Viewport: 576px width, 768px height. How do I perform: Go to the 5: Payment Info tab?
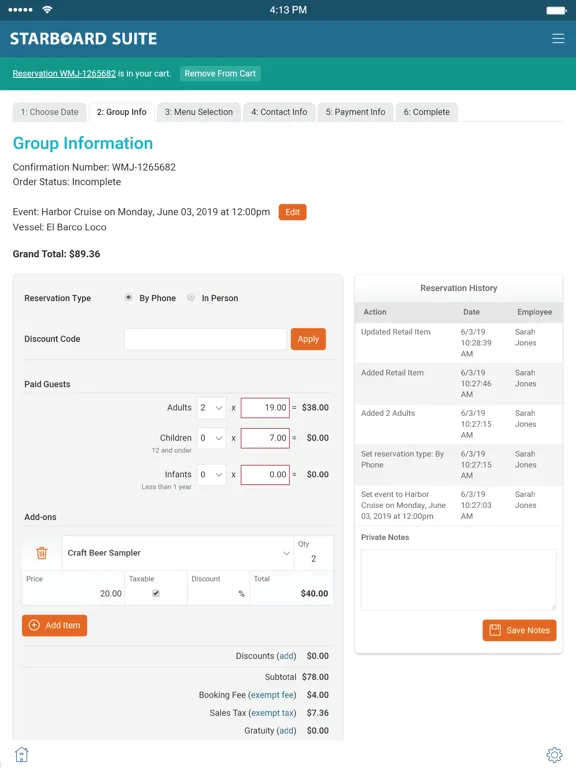coord(356,112)
